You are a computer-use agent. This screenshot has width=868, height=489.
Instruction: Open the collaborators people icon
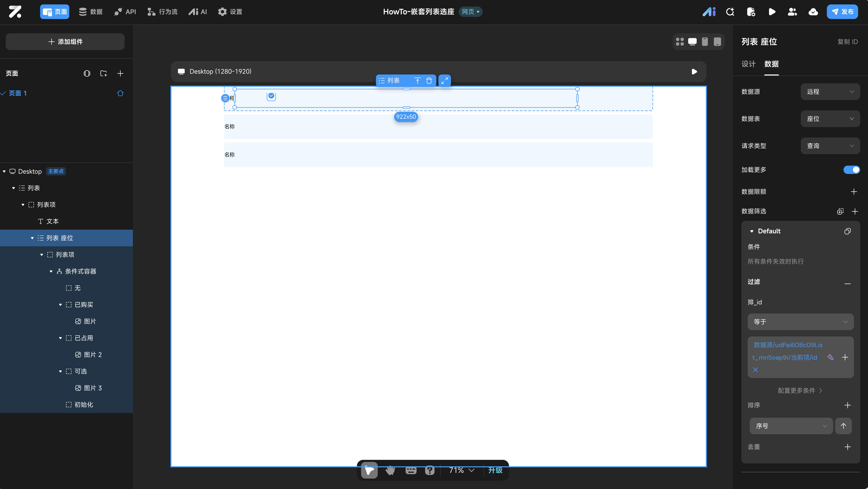tap(792, 12)
